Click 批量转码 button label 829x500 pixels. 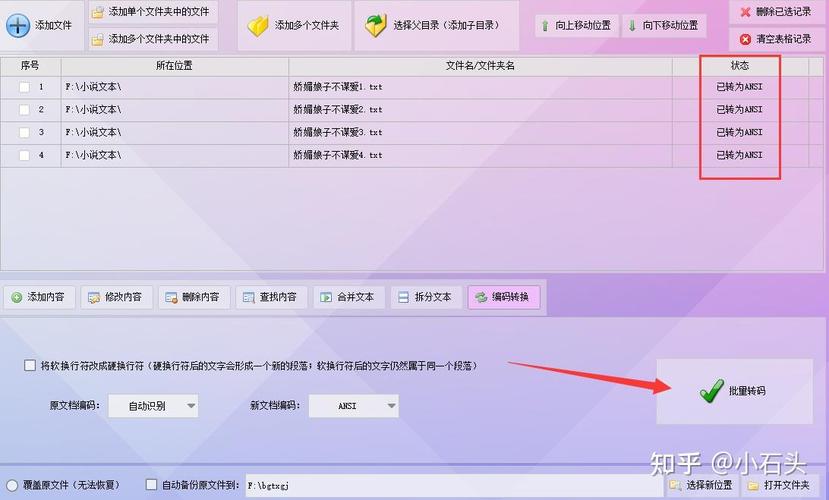[x=747, y=391]
